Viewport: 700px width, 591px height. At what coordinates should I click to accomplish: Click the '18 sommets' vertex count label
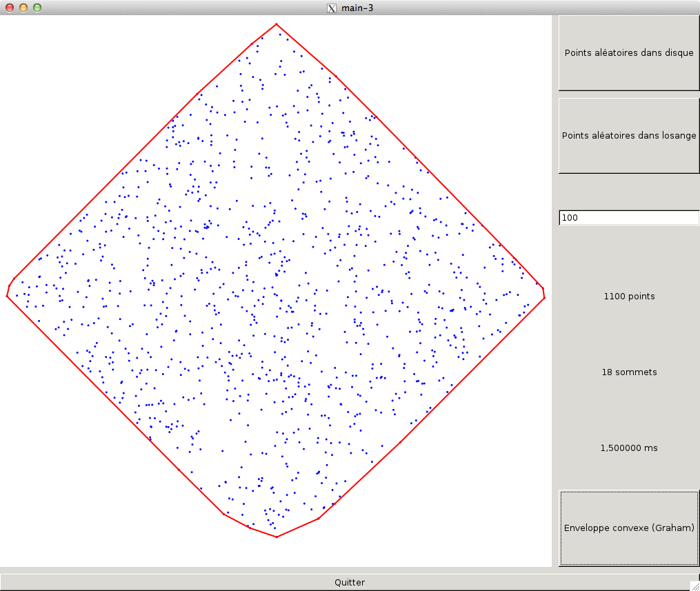628,372
